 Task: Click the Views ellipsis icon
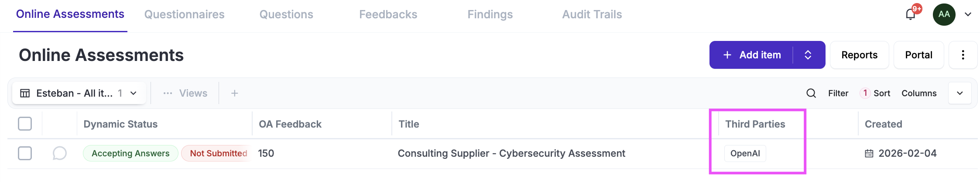click(x=168, y=93)
